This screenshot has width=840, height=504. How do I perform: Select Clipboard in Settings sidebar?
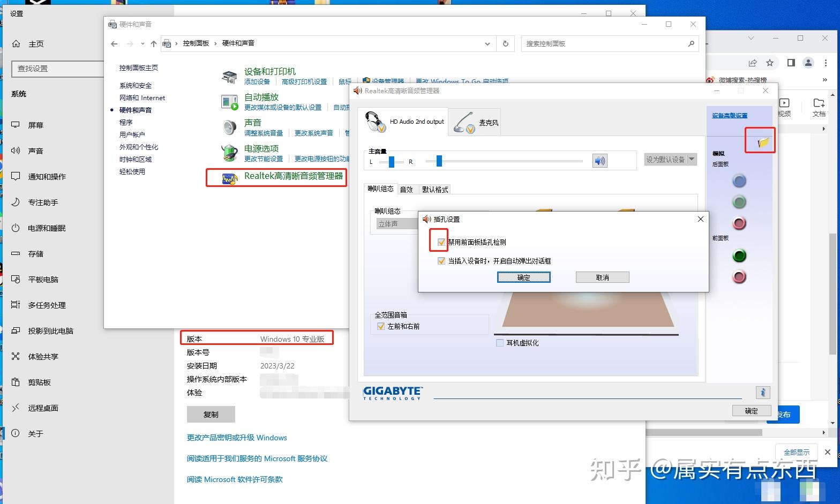click(x=39, y=382)
